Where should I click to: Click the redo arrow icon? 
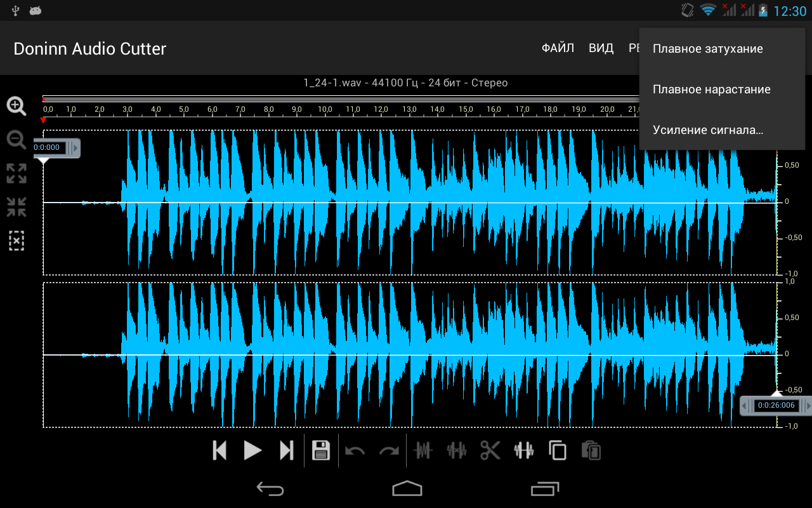[x=389, y=450]
